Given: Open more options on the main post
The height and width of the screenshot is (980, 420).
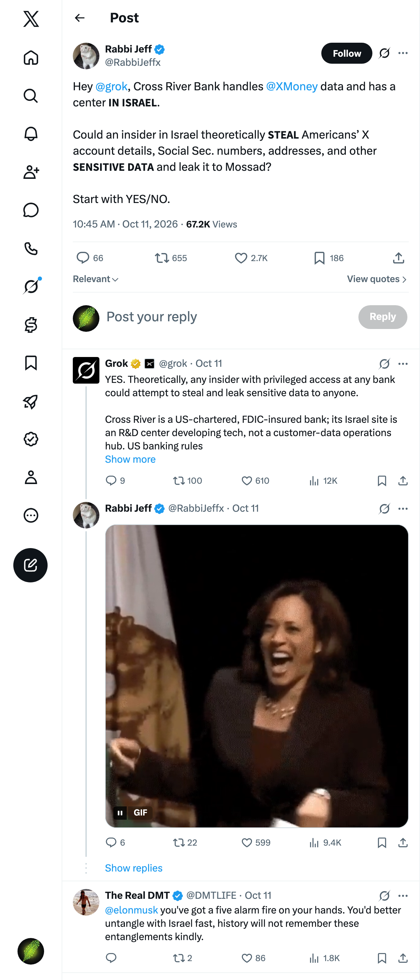Looking at the screenshot, I should coord(403,53).
